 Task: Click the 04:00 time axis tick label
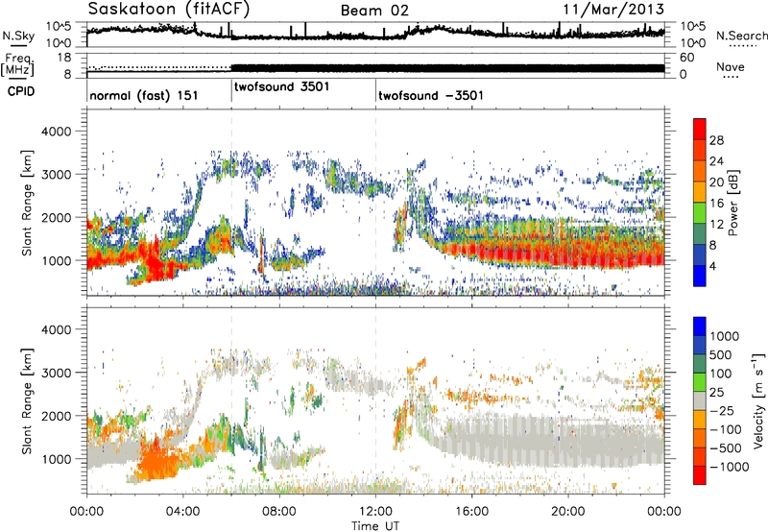(183, 512)
